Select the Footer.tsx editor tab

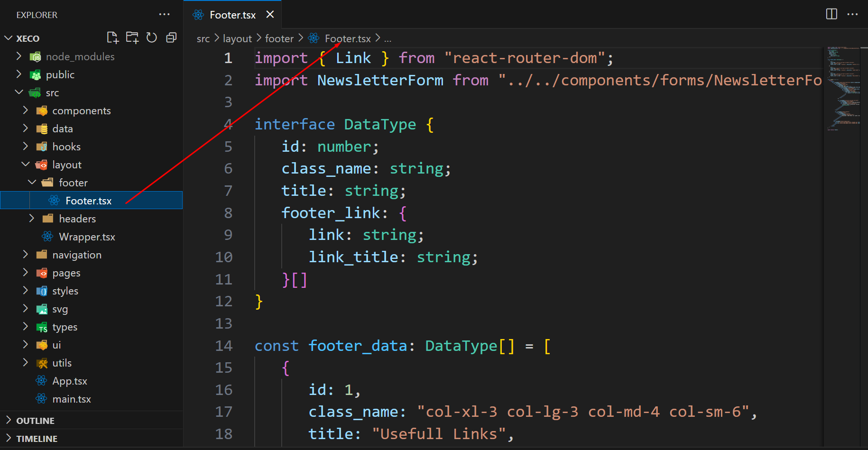pos(233,15)
